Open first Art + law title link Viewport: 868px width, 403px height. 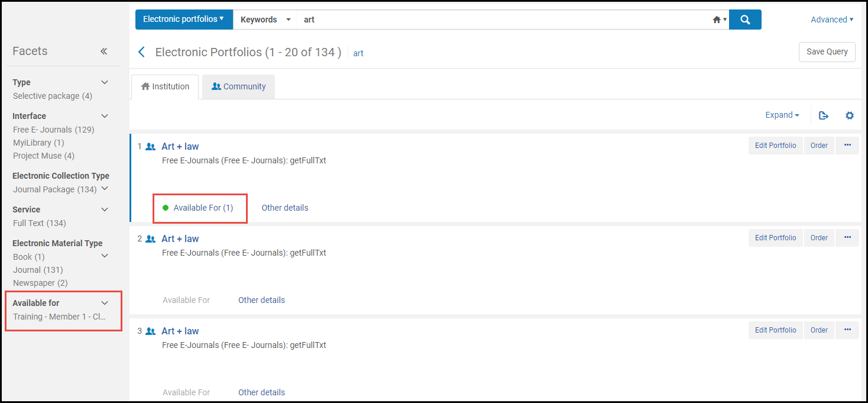[180, 147]
